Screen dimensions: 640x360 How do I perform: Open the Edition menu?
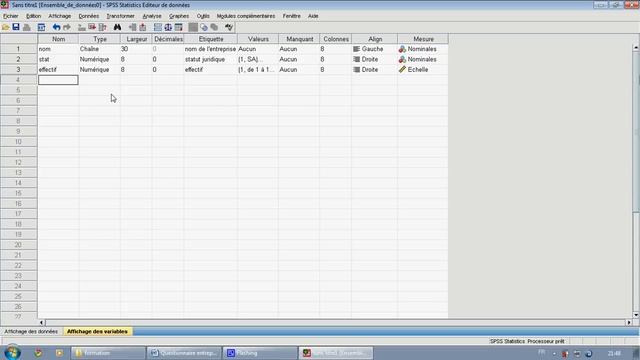(33, 16)
